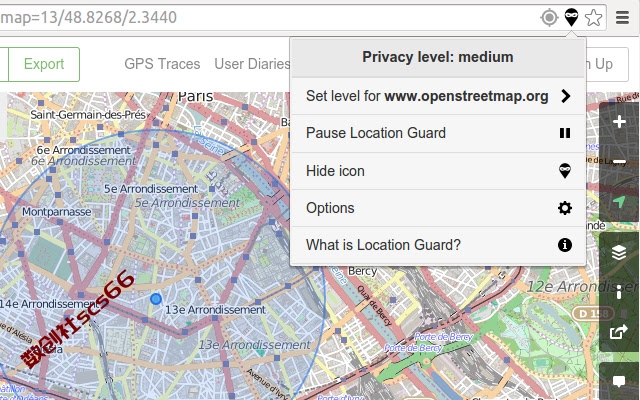Add a note to the map
The width and height of the screenshot is (640, 400).
[x=619, y=381]
